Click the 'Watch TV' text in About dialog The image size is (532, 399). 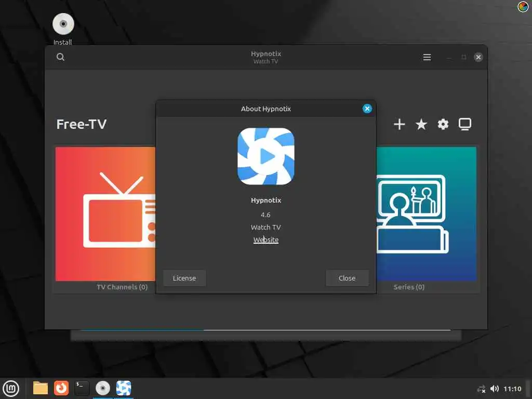tap(265, 228)
